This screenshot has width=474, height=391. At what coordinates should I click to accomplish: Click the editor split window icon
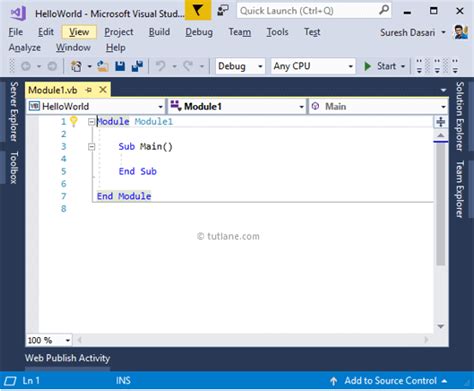441,122
